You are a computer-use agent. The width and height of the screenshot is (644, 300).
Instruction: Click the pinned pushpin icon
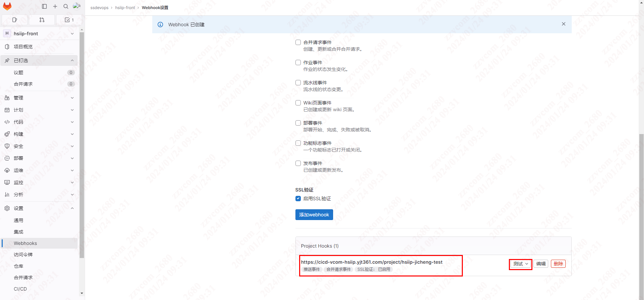(x=7, y=60)
